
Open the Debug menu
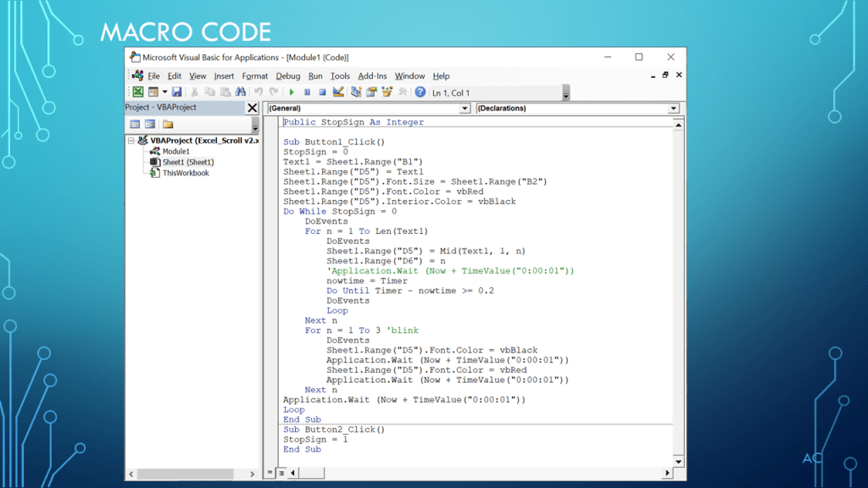(x=287, y=76)
